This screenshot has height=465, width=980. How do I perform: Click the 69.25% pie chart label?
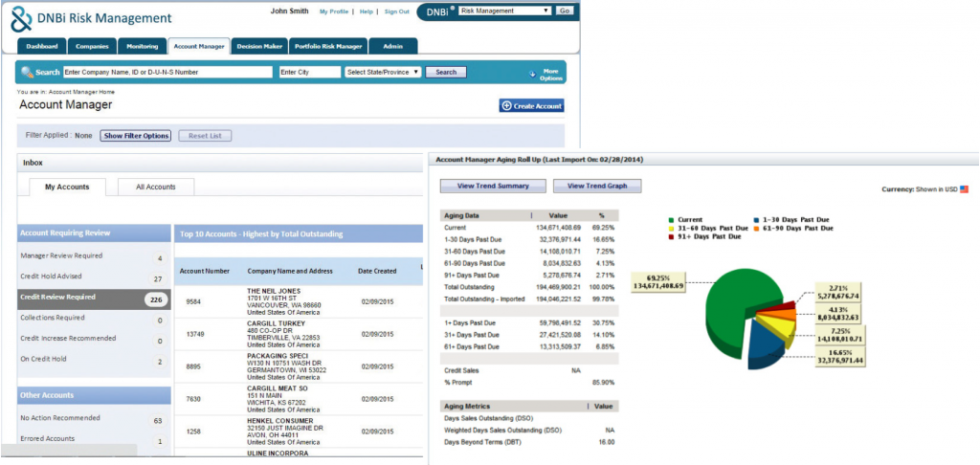pos(659,281)
